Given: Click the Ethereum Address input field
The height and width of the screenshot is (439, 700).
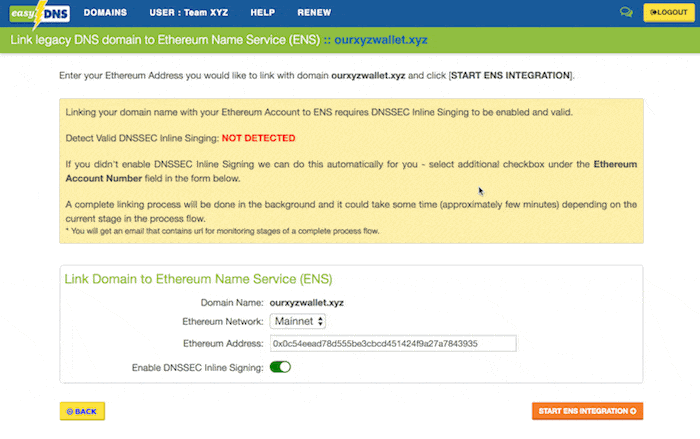Looking at the screenshot, I should pyautogui.click(x=393, y=343).
